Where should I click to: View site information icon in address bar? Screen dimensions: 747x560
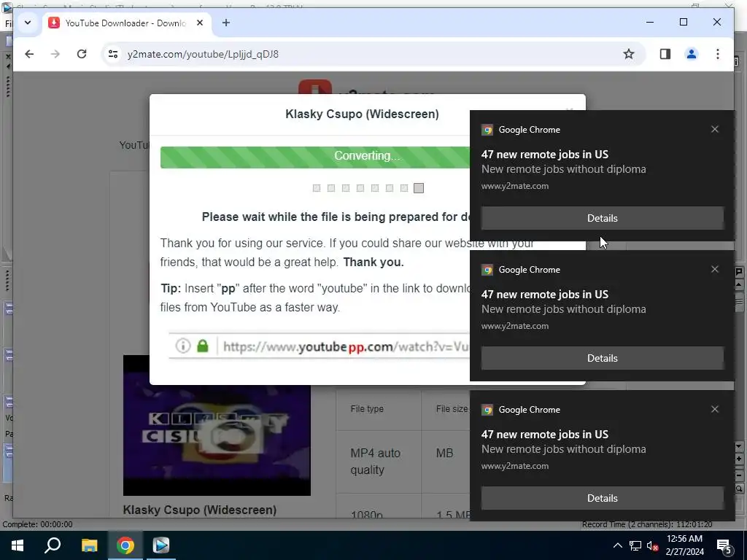click(x=113, y=54)
